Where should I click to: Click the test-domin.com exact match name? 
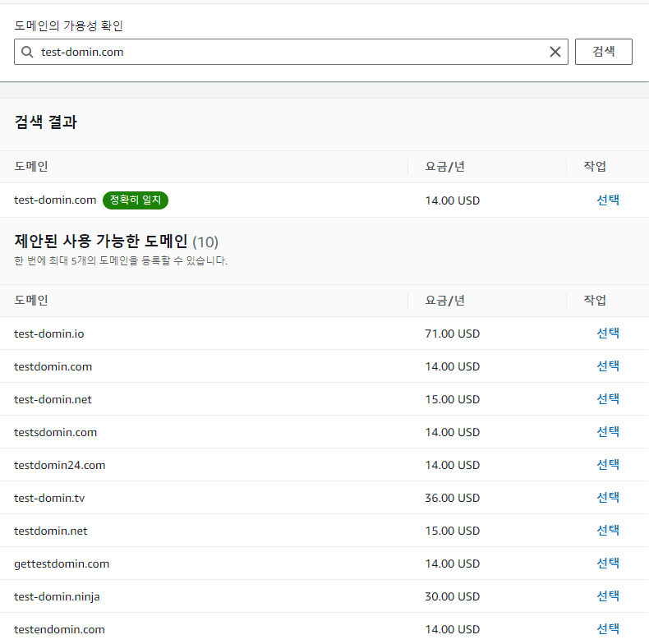point(55,200)
